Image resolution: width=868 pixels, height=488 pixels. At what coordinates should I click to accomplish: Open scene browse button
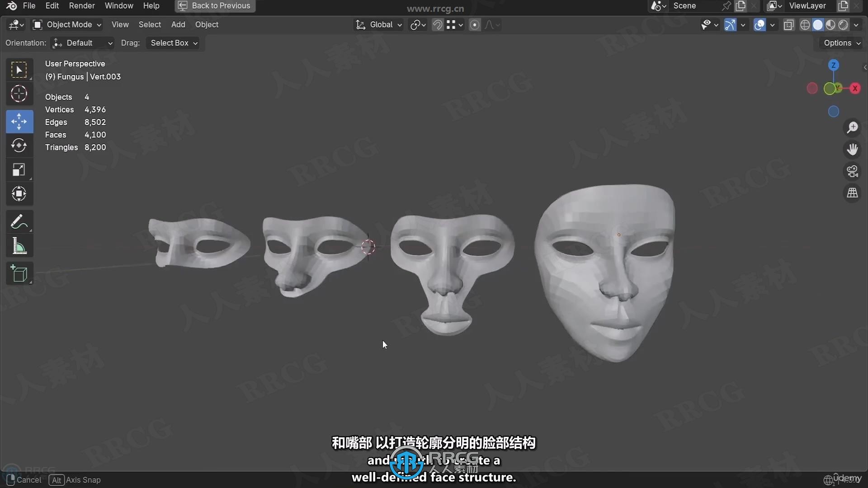(658, 6)
